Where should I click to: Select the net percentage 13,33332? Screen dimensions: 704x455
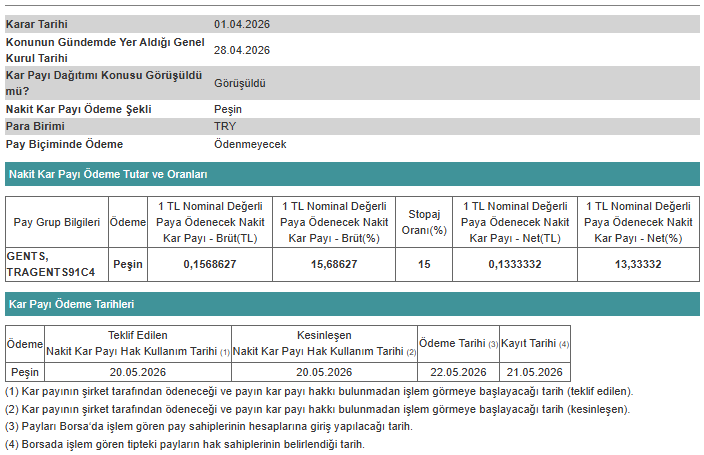[638, 264]
